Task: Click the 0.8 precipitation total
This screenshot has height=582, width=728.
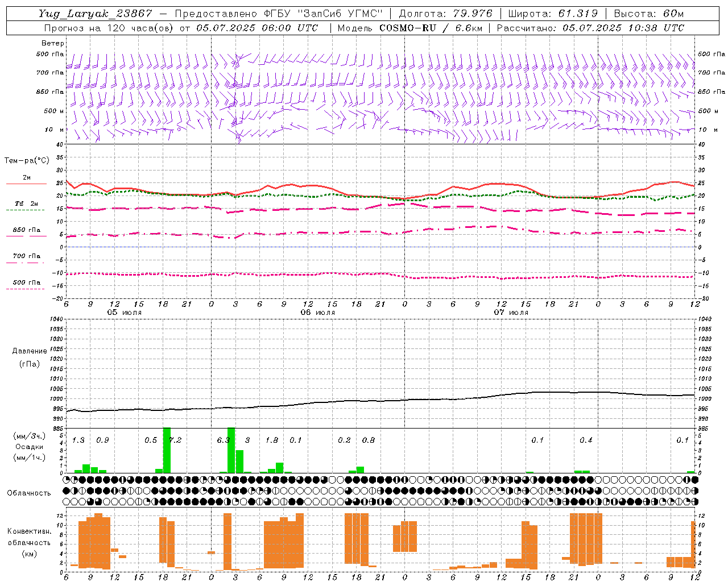Action: click(369, 440)
